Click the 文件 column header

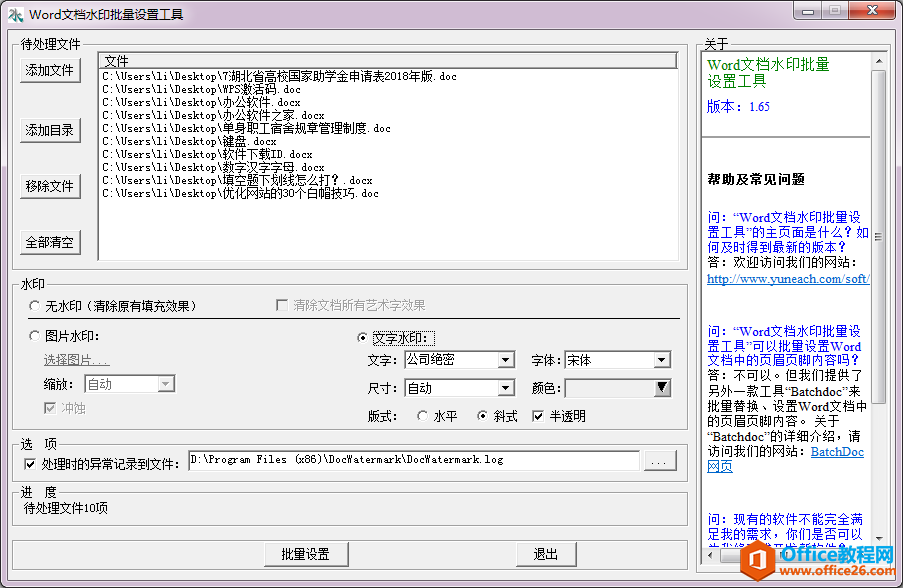388,60
